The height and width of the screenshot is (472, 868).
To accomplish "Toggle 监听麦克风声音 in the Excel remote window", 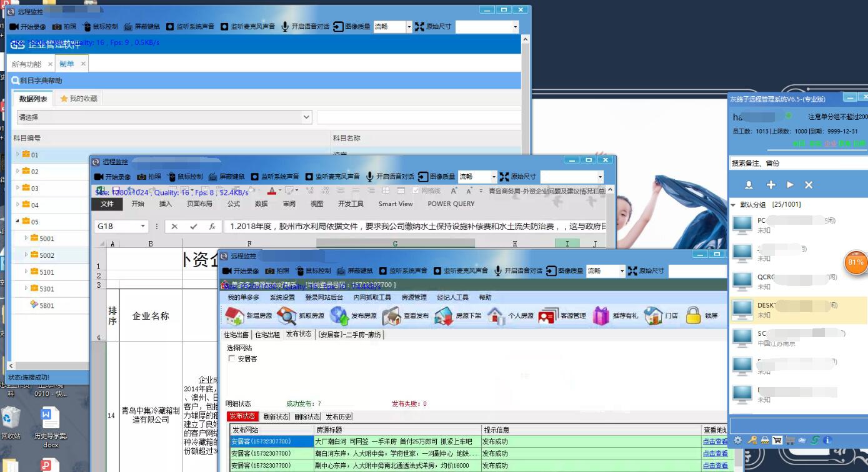I will (332, 177).
